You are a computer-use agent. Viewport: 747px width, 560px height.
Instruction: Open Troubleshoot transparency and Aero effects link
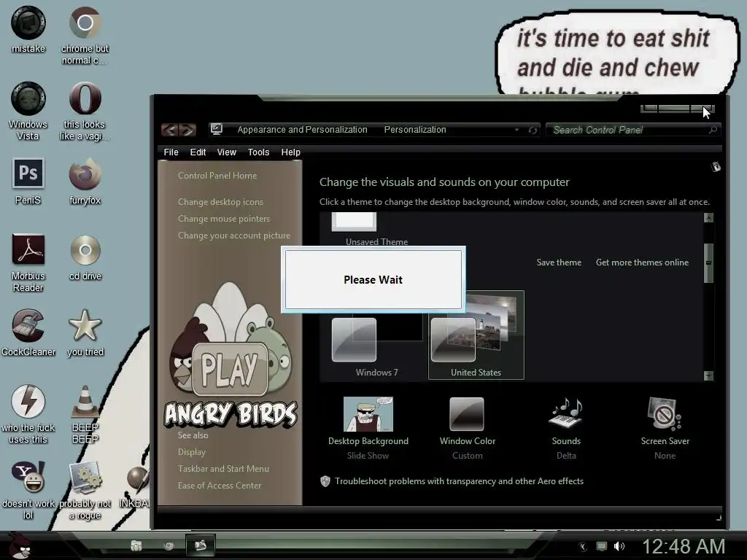[x=459, y=481]
